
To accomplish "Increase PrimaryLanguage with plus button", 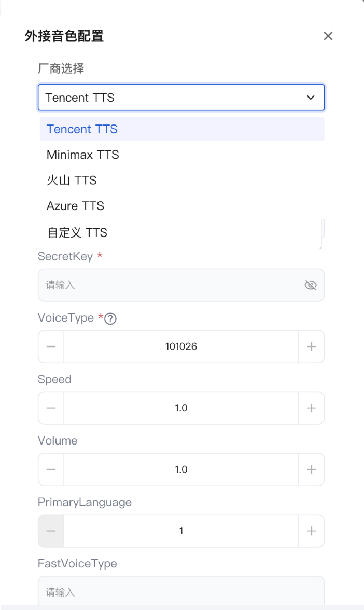I will (312, 531).
